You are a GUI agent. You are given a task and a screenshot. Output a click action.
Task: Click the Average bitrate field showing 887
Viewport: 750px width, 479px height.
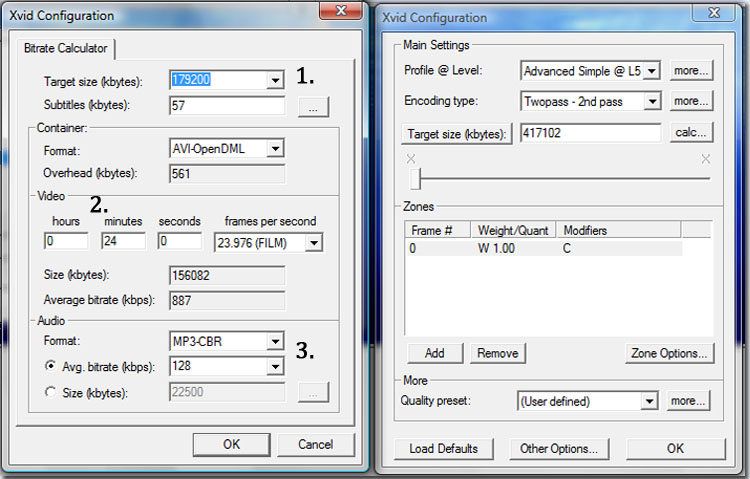(x=227, y=301)
